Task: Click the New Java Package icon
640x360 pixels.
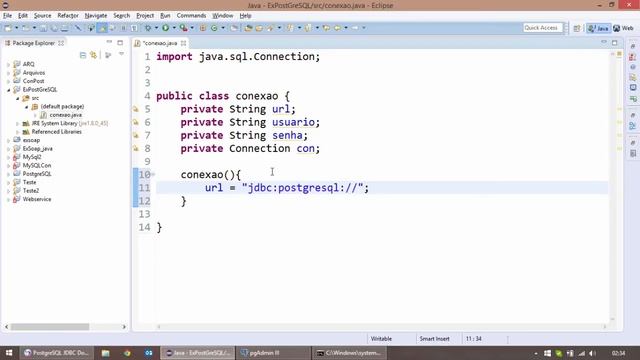Action: click(203, 28)
